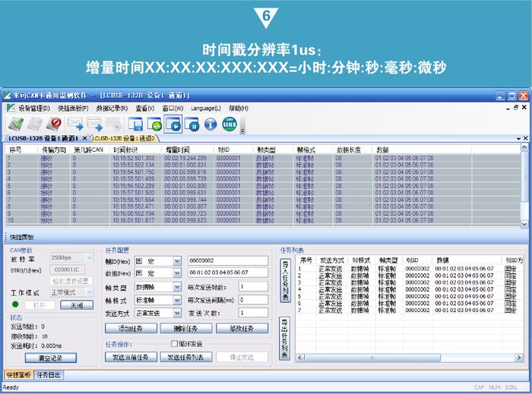This screenshot has height=394, width=532.
Task: Click the 发送次数 input field
Action: click(253, 313)
